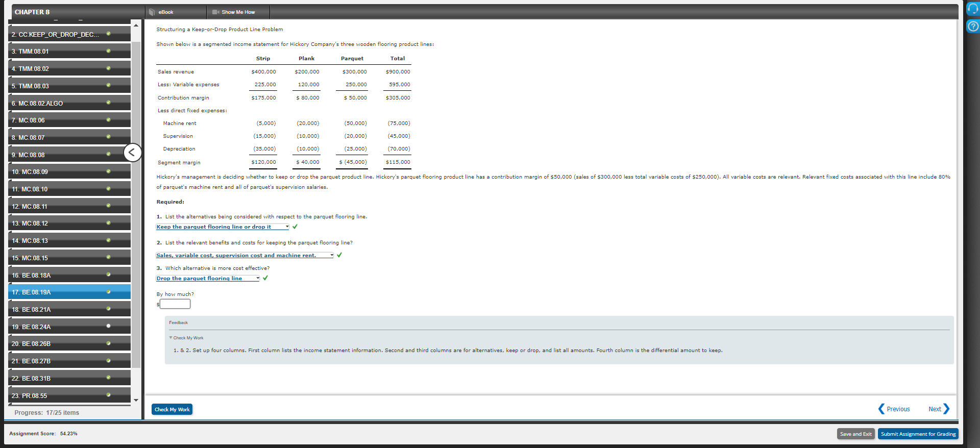Go to item 6 MC.08.02.ALGO
Image resolution: width=980 pixels, height=448 pixels.
pos(69,103)
